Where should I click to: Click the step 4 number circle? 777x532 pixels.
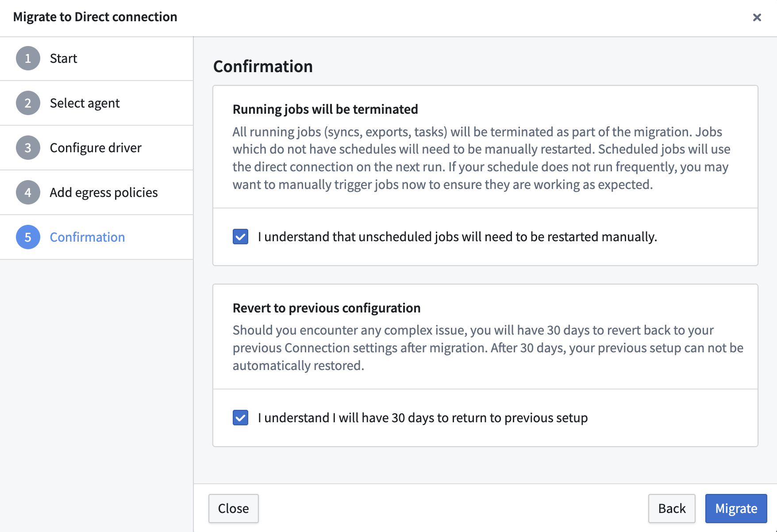(28, 193)
